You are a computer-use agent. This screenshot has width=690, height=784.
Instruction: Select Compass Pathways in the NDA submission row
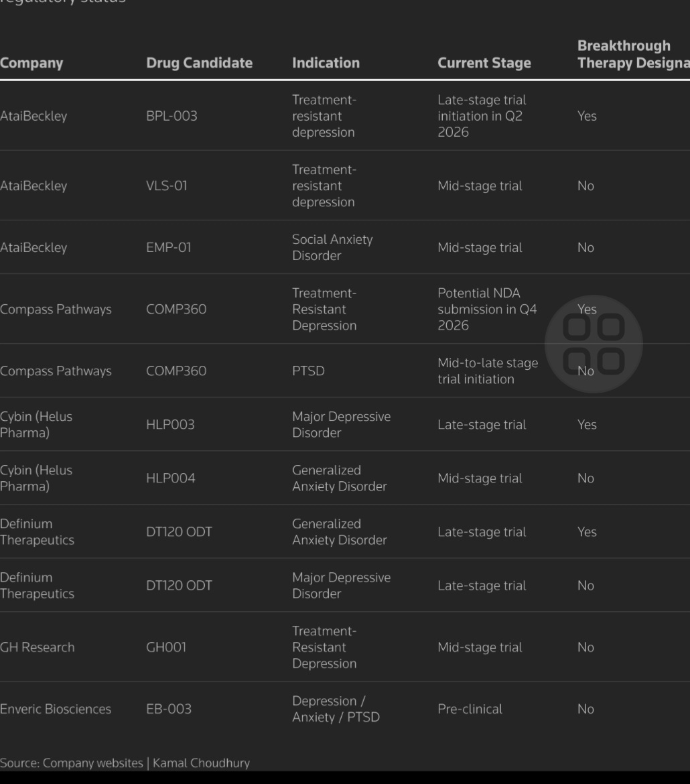(x=56, y=309)
